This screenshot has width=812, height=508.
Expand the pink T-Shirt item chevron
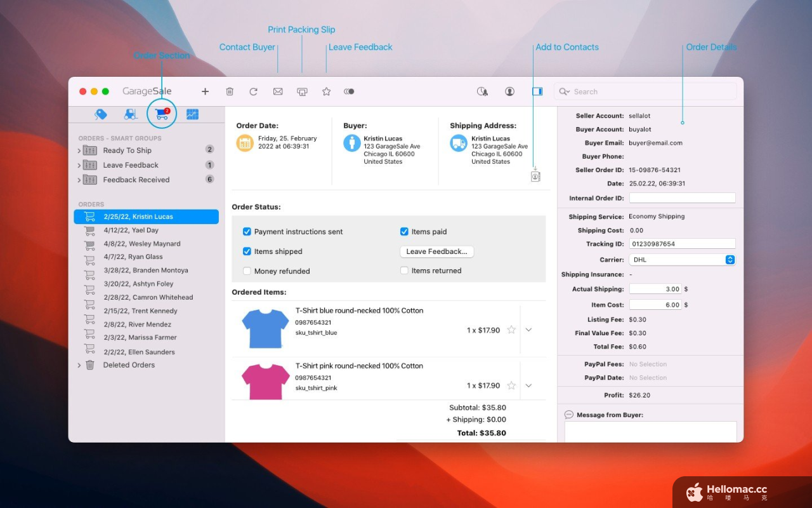528,385
